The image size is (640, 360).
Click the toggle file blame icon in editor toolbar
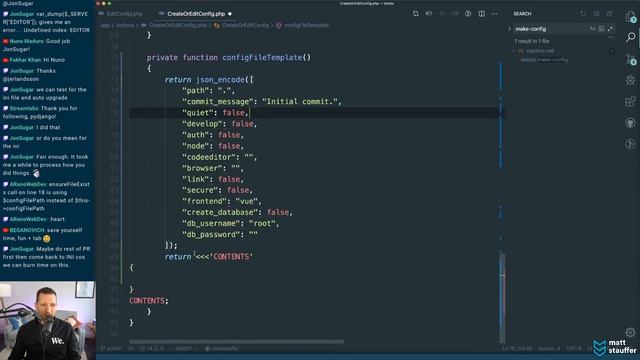click(429, 14)
